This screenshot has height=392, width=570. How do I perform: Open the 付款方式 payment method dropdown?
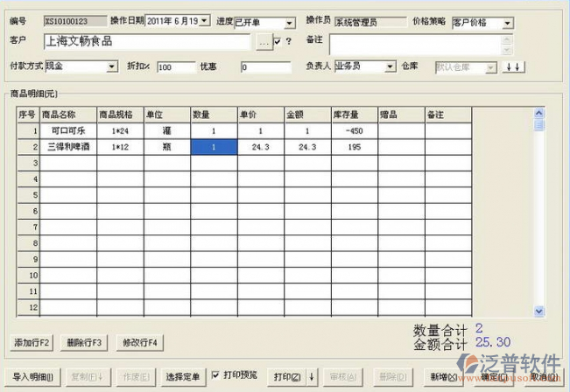point(112,66)
